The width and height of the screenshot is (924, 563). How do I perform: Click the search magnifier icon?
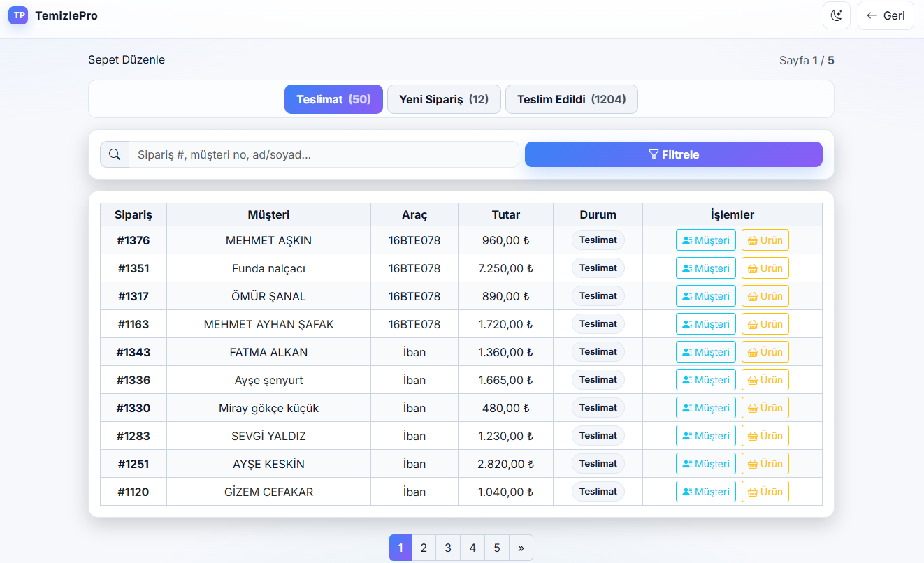pos(115,154)
